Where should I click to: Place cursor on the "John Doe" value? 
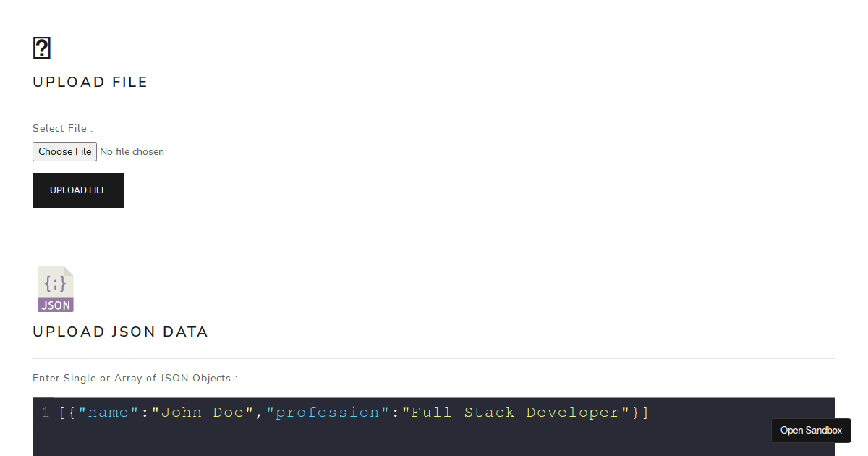point(203,413)
